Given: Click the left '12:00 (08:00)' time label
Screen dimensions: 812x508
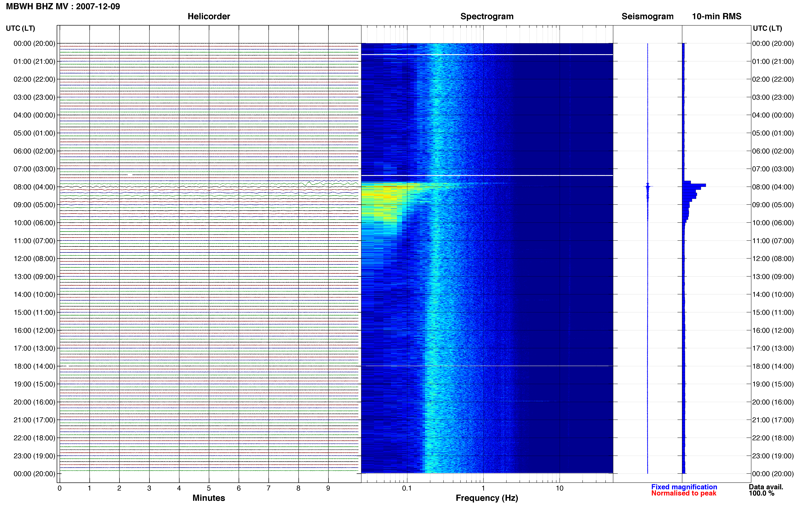Looking at the screenshot, I should 34,259.
